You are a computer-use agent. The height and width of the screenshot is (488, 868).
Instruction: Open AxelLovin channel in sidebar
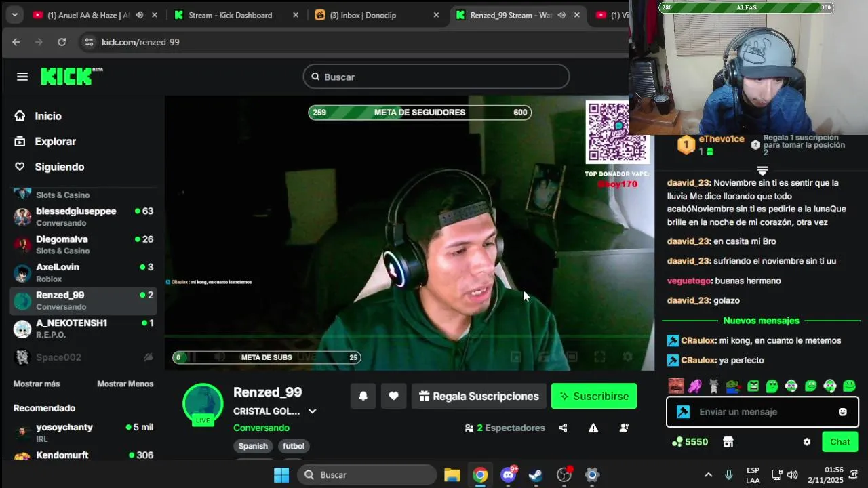(84, 272)
